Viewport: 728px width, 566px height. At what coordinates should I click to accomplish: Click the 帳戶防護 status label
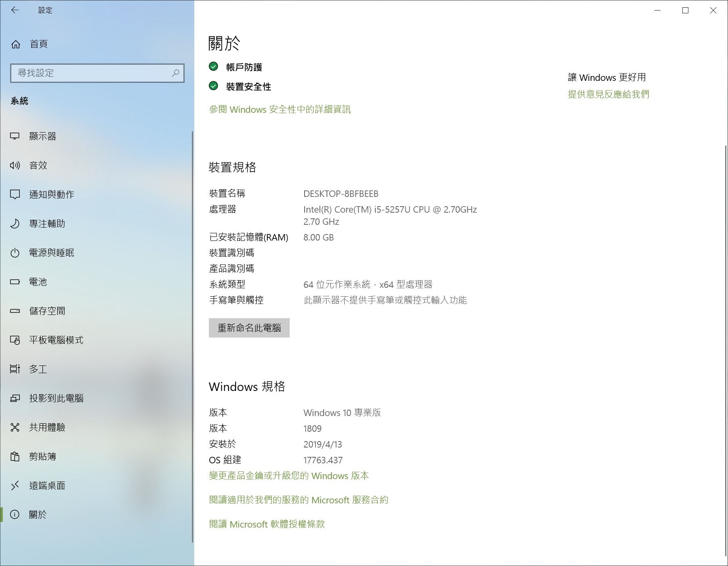pyautogui.click(x=244, y=67)
